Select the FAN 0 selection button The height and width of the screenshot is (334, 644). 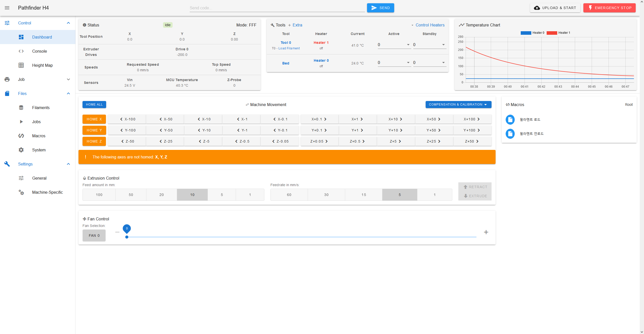pos(94,236)
